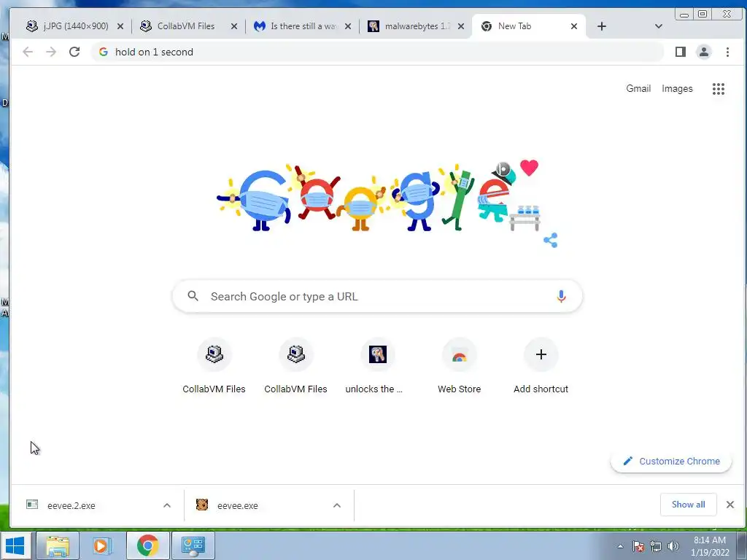Viewport: 747px width, 560px height.
Task: Open a new tab with plus button
Action: coord(602,26)
